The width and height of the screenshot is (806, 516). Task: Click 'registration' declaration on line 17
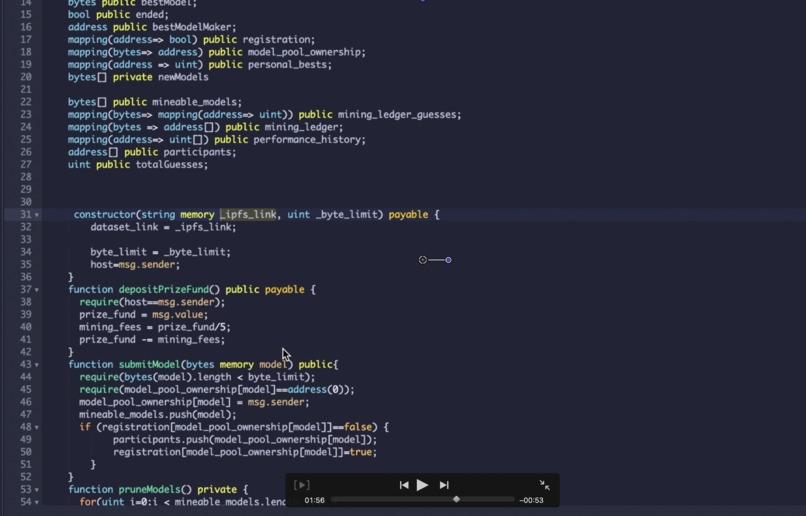[x=276, y=40]
